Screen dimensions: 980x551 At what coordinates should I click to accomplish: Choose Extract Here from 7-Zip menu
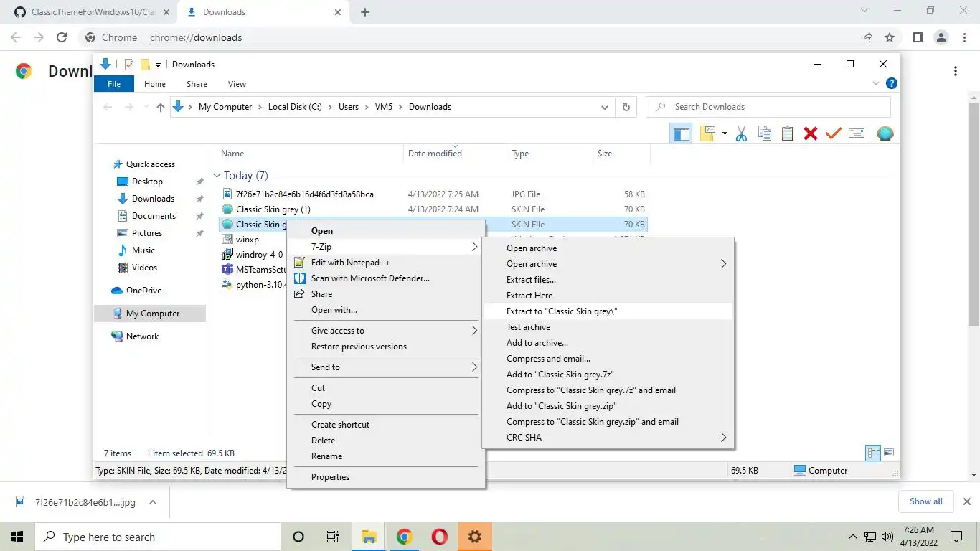tap(608, 296)
